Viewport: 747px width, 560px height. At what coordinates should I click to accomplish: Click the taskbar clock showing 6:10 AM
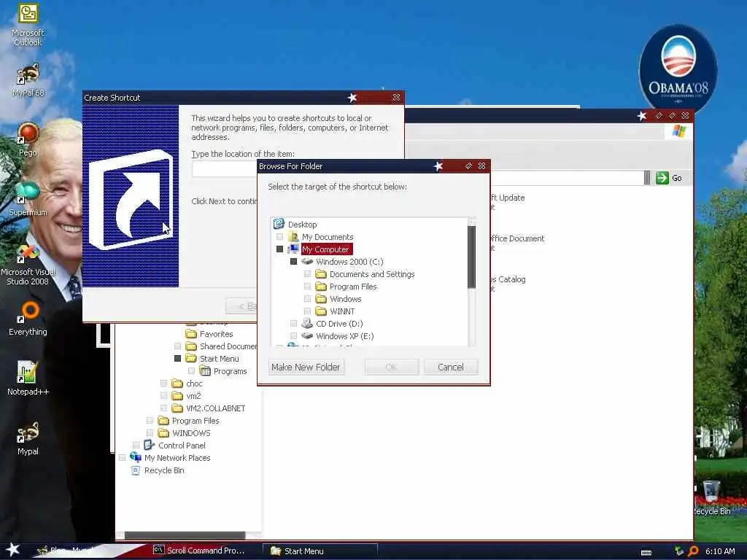pyautogui.click(x=720, y=551)
